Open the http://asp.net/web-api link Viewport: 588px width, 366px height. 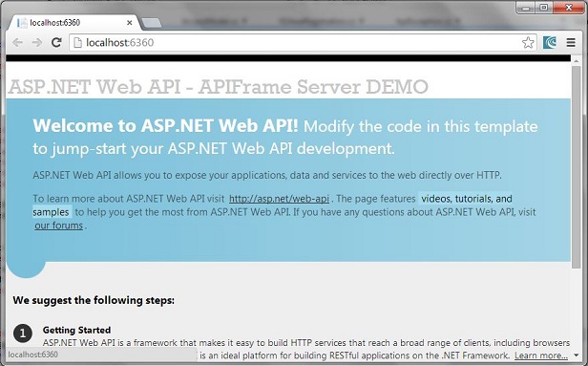(279, 199)
